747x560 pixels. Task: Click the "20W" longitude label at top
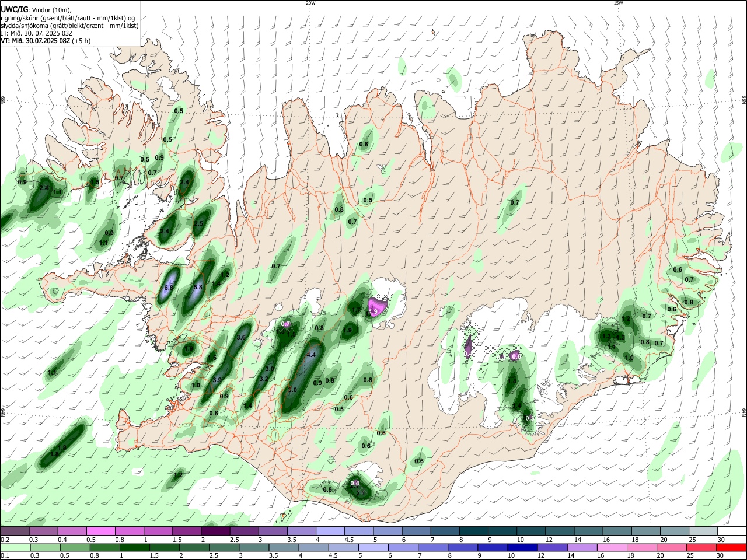tap(310, 3)
